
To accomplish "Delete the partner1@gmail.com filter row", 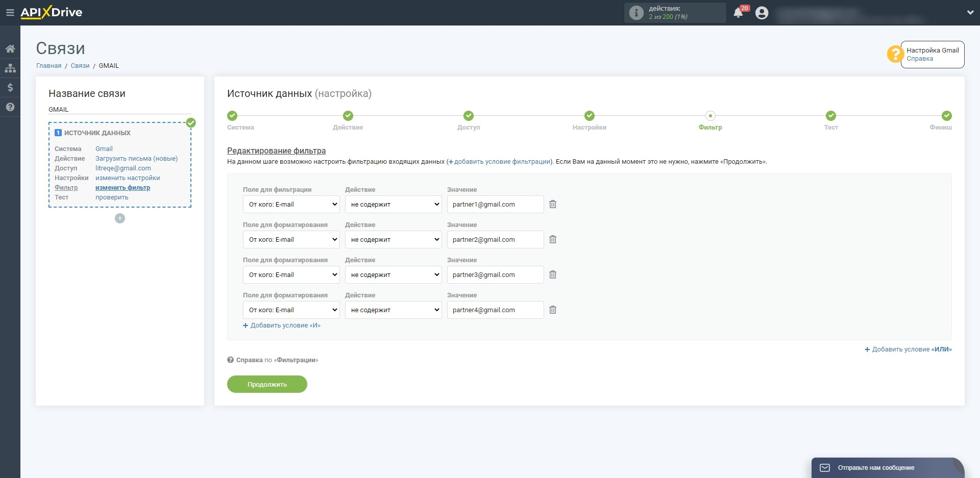I will tap(553, 204).
